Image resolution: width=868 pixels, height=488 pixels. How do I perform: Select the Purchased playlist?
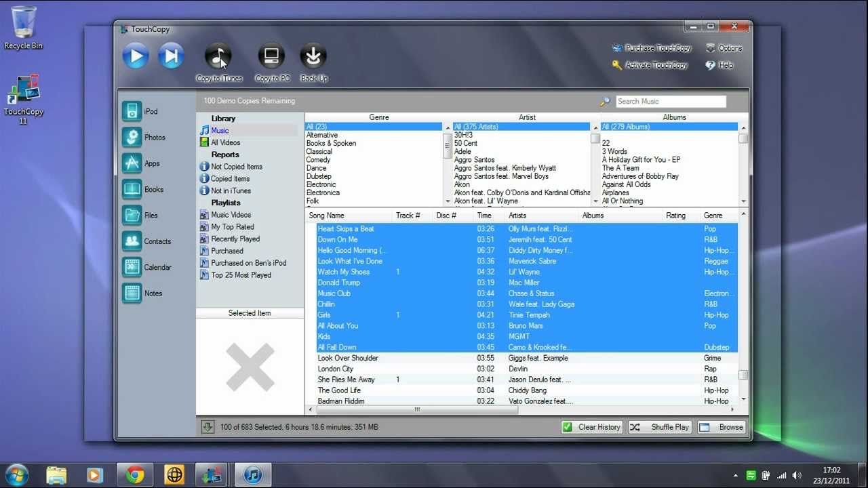click(227, 251)
